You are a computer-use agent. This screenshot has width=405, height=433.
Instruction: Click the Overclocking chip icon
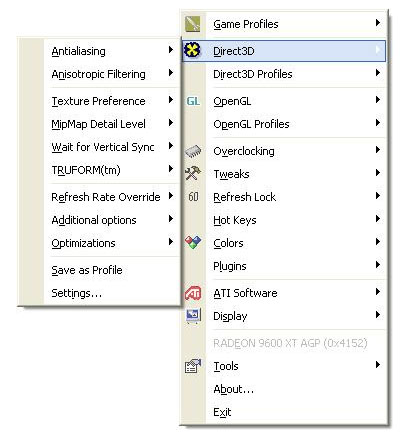(193, 151)
